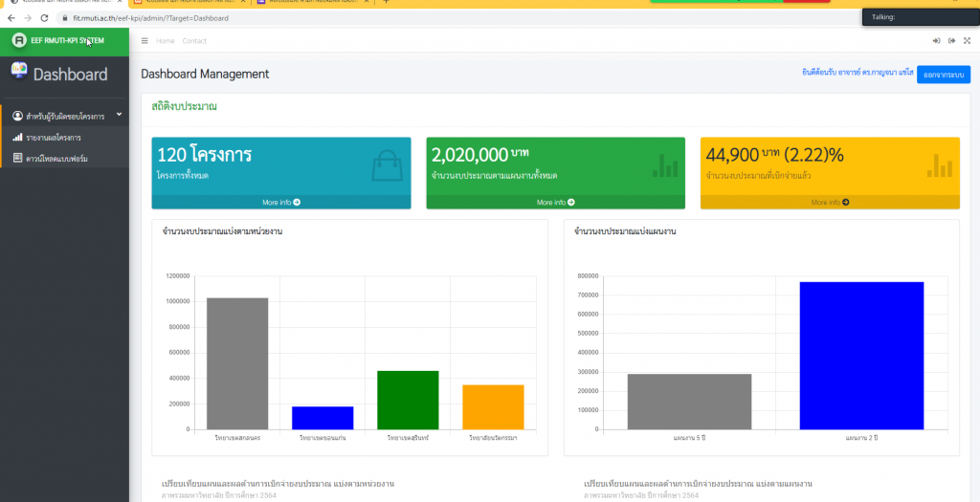Click the EEF RMUTI-KPI SYSTEM logo

point(57,40)
